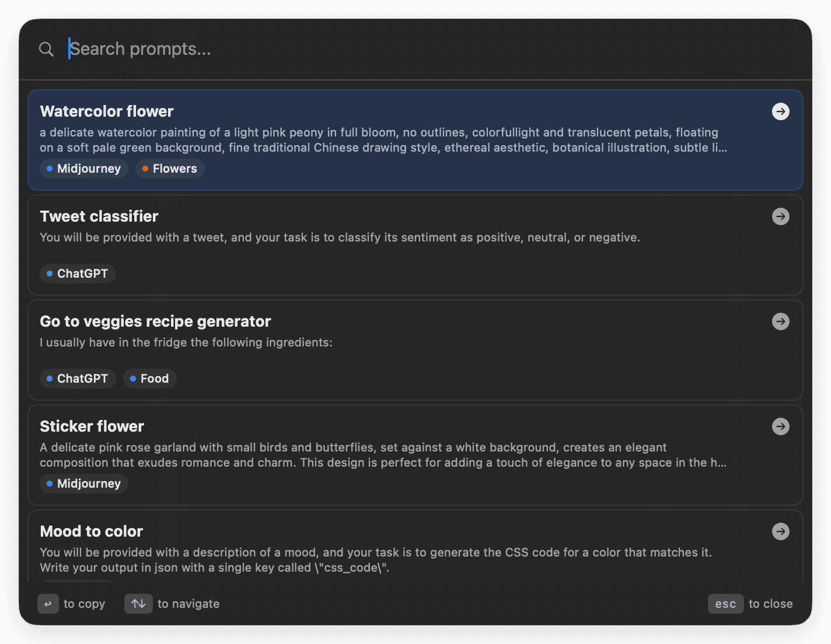Click the up/down navigate arrows icon
This screenshot has width=831, height=644.
[x=138, y=604]
